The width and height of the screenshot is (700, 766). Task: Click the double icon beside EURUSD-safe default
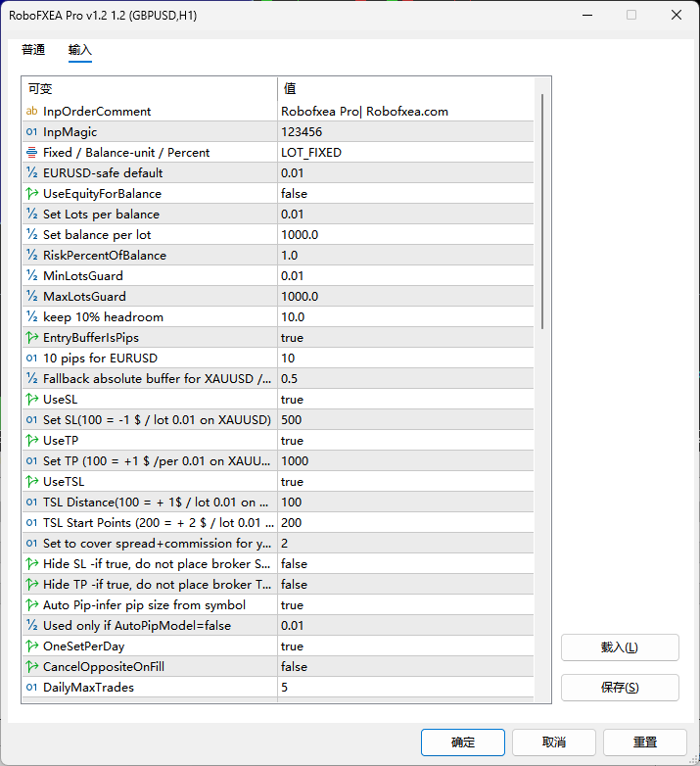coord(31,173)
